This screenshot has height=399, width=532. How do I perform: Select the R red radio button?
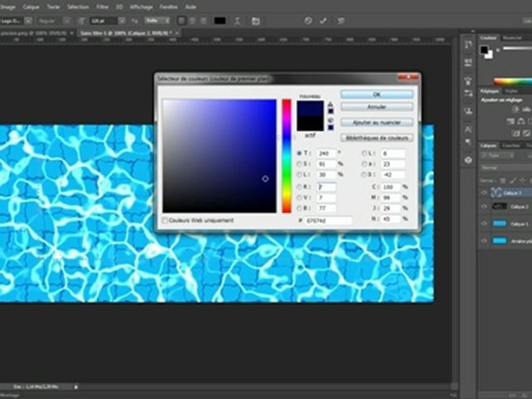click(299, 187)
